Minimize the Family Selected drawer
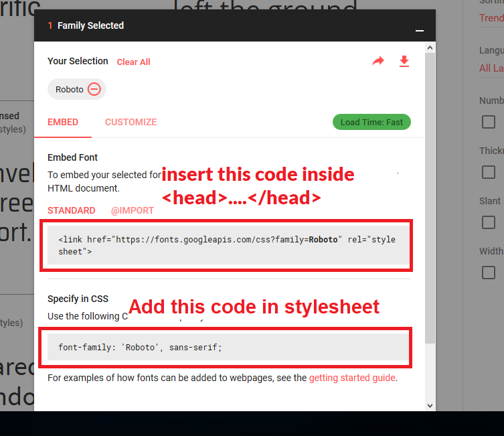The image size is (504, 436). [x=420, y=31]
